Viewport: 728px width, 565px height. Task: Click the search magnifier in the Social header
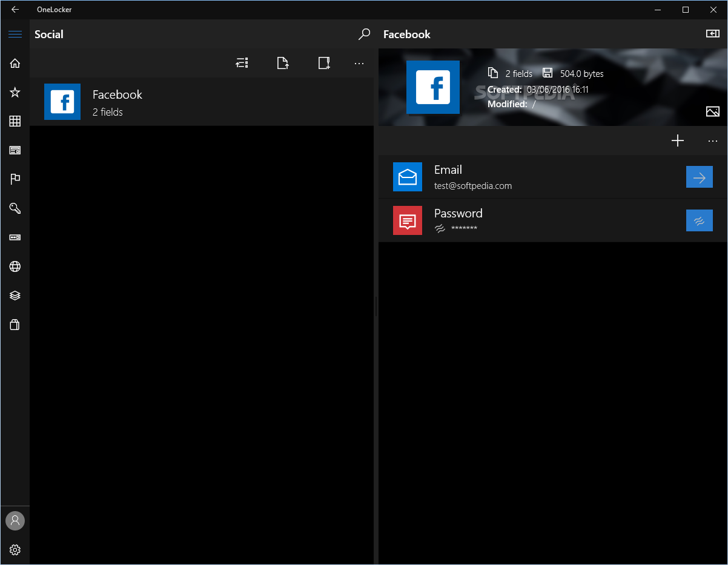coord(364,34)
